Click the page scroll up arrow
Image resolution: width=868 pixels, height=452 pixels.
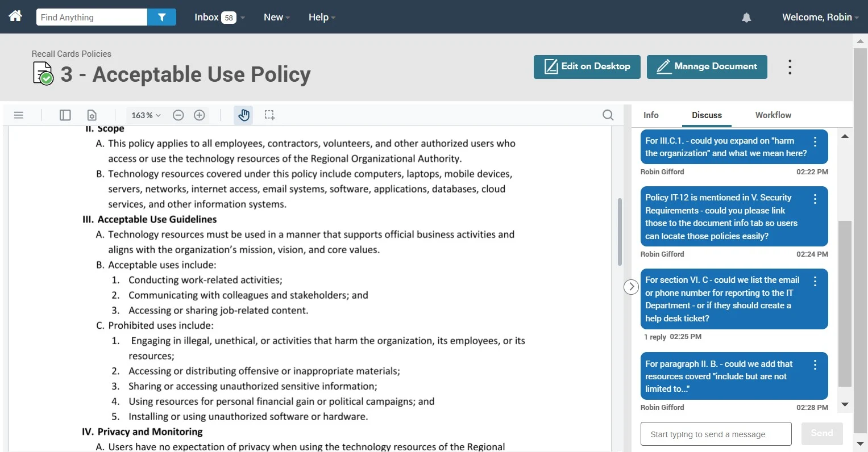(x=860, y=41)
